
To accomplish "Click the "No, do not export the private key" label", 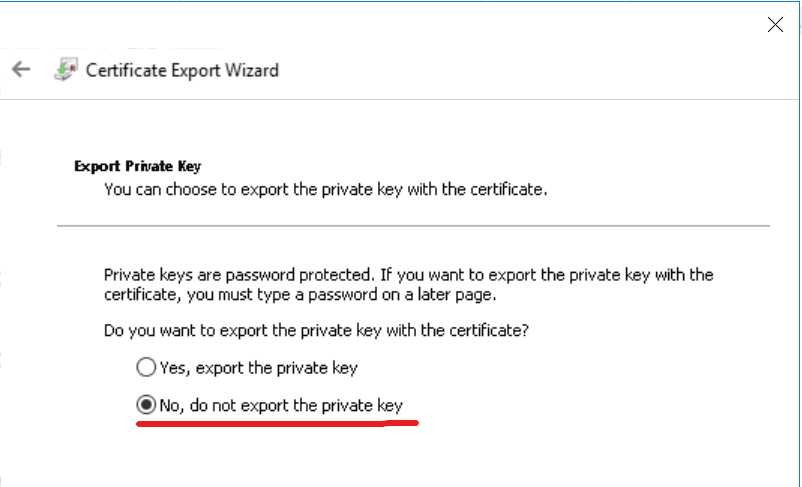I will (x=280, y=405).
